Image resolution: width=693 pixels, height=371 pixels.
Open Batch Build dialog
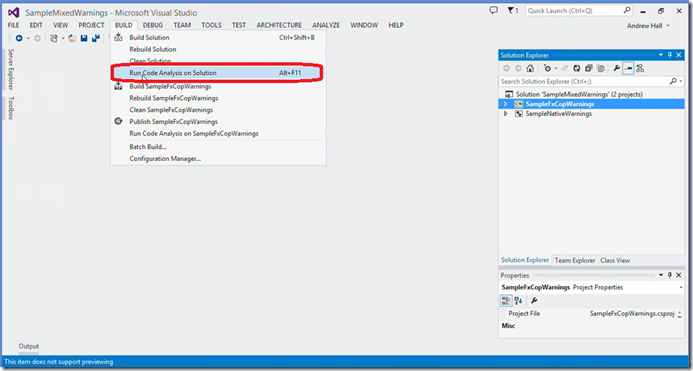[217, 147]
